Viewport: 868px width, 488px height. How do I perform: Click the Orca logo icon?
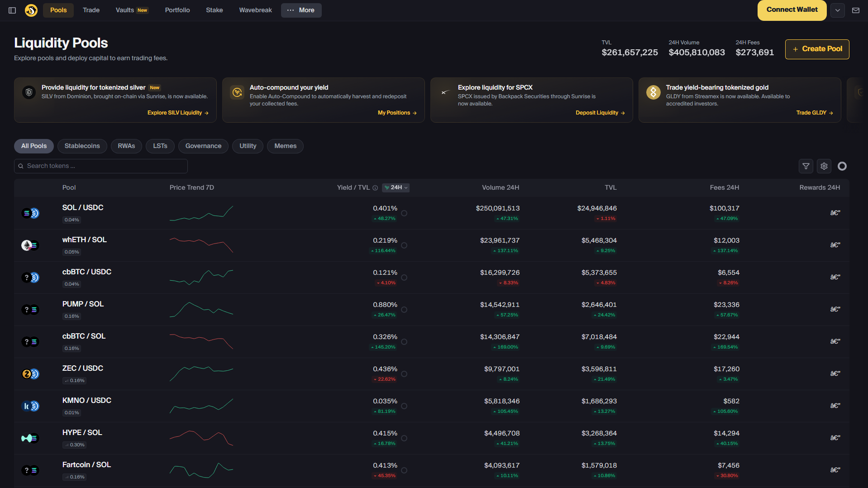point(31,10)
